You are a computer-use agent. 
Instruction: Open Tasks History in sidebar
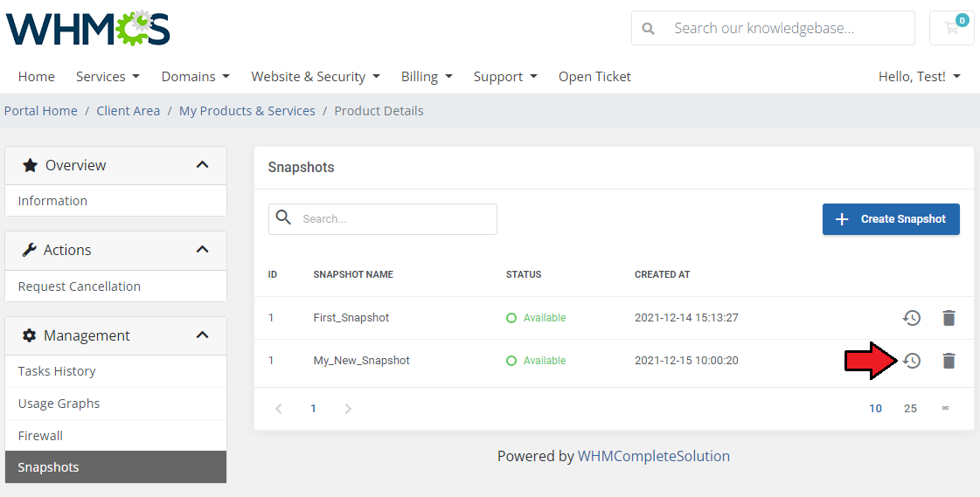click(x=115, y=371)
